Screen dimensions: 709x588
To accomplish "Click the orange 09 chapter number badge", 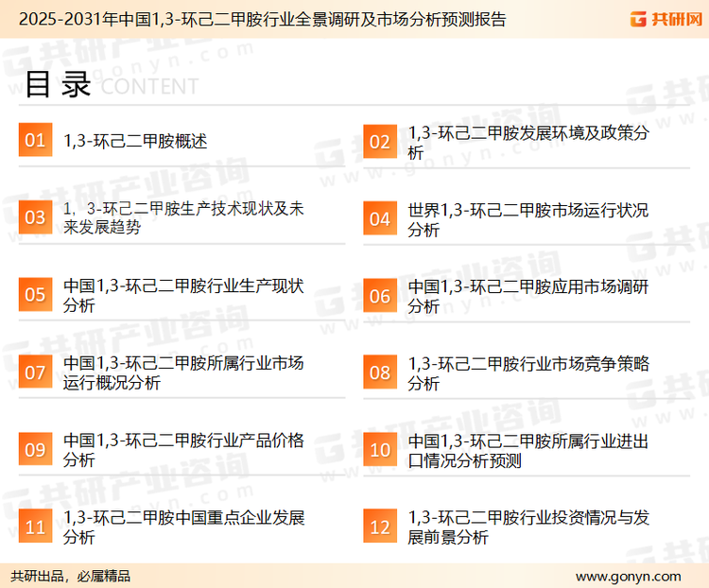I will [x=35, y=449].
